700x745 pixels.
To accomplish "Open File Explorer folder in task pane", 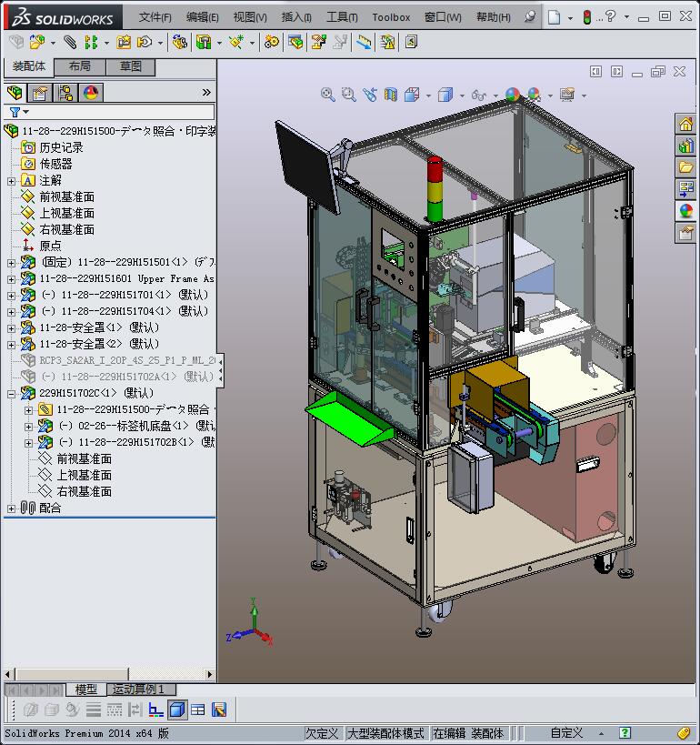I will point(685,167).
